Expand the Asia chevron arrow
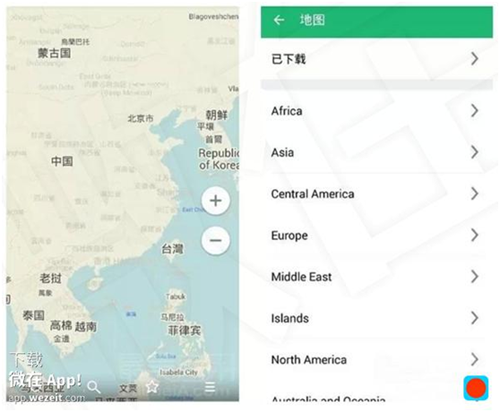 pos(475,152)
